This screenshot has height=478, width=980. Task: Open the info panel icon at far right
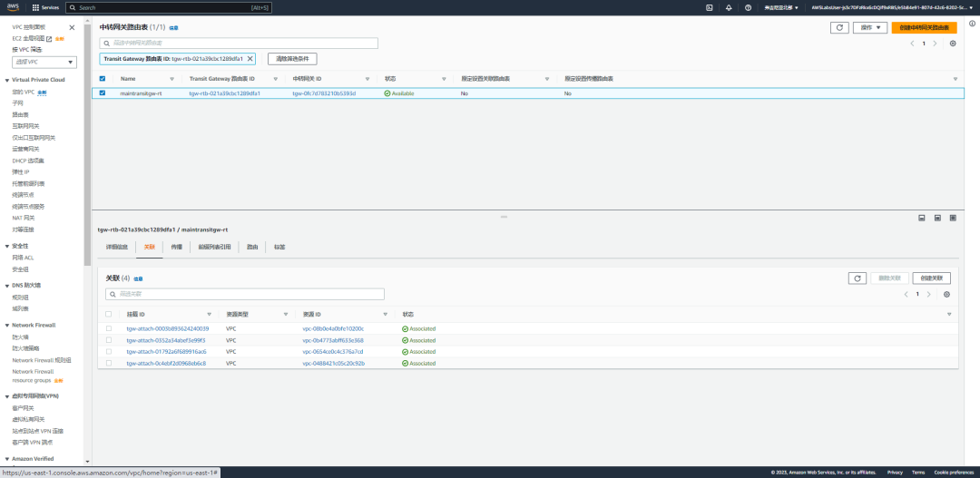coord(972,24)
